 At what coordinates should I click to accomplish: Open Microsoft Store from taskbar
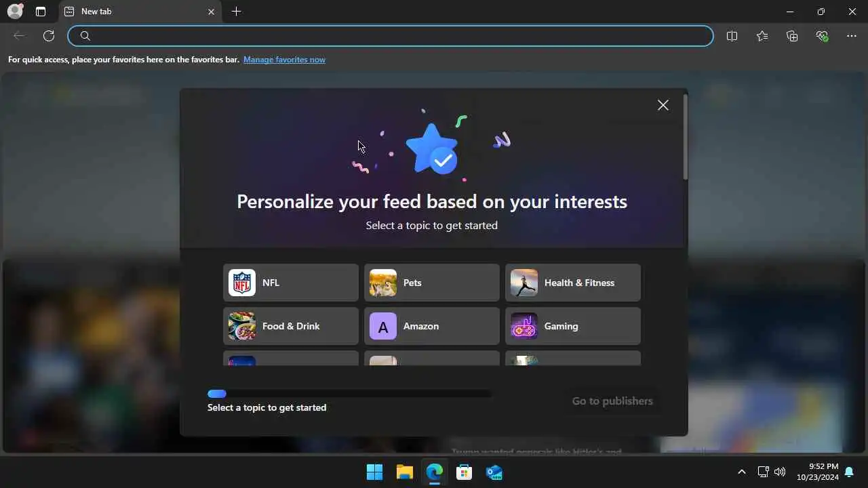465,472
